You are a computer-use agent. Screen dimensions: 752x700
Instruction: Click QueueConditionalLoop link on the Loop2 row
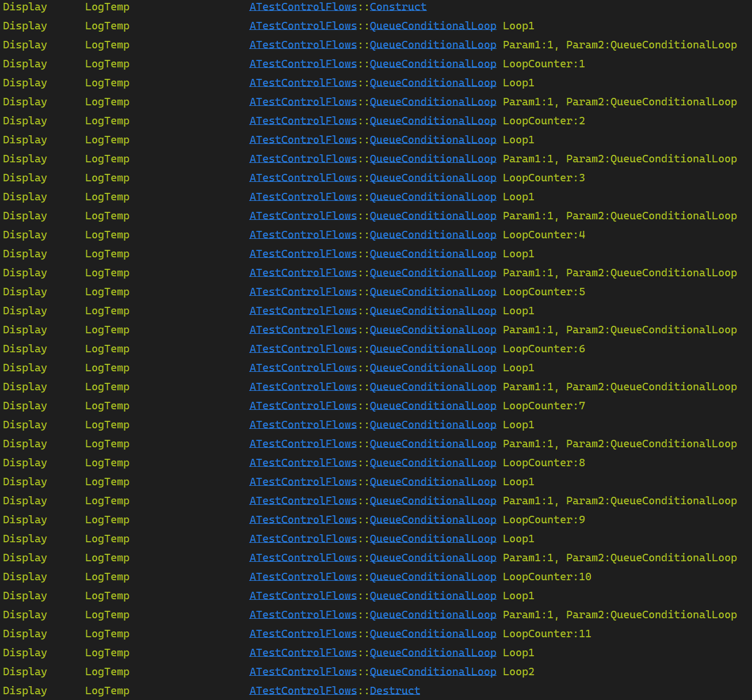coord(433,672)
